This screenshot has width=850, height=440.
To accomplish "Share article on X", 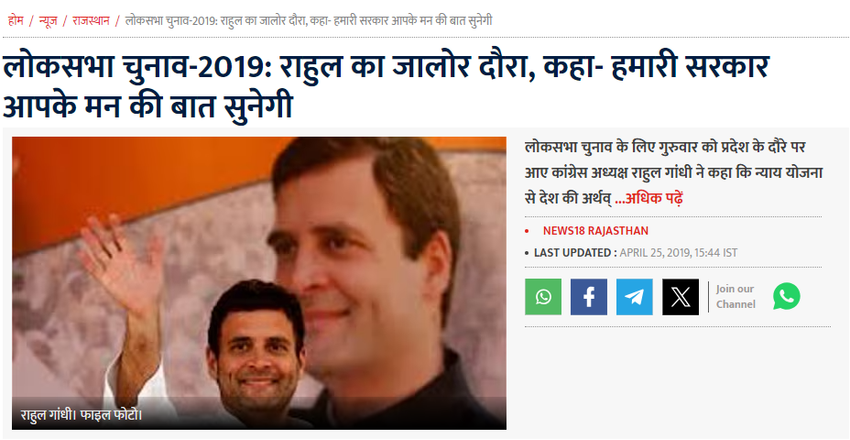I will tap(680, 297).
